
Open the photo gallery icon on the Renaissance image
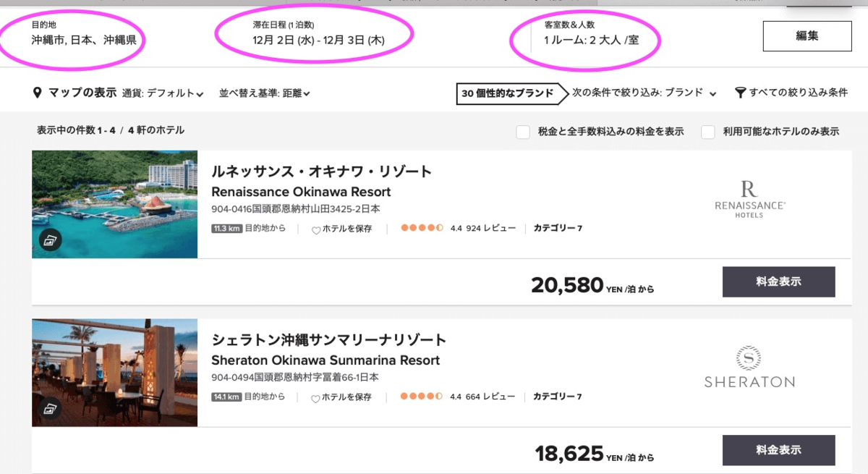pos(49,240)
